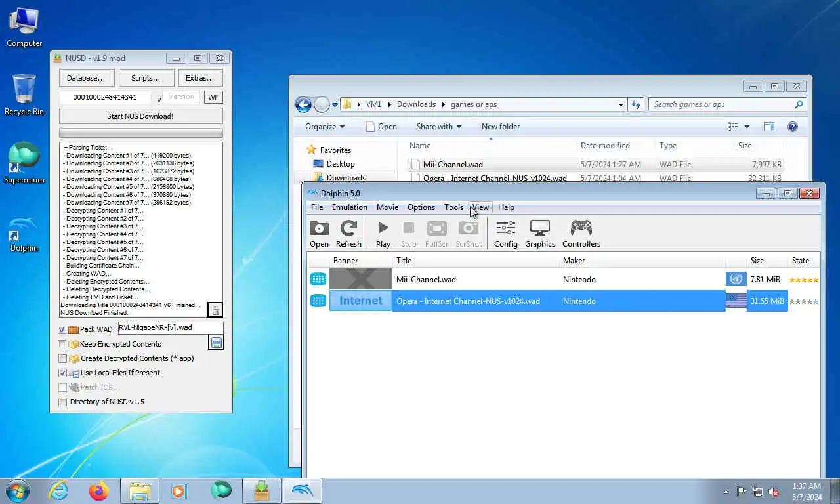Click the US flag icon for Opera row

[736, 301]
